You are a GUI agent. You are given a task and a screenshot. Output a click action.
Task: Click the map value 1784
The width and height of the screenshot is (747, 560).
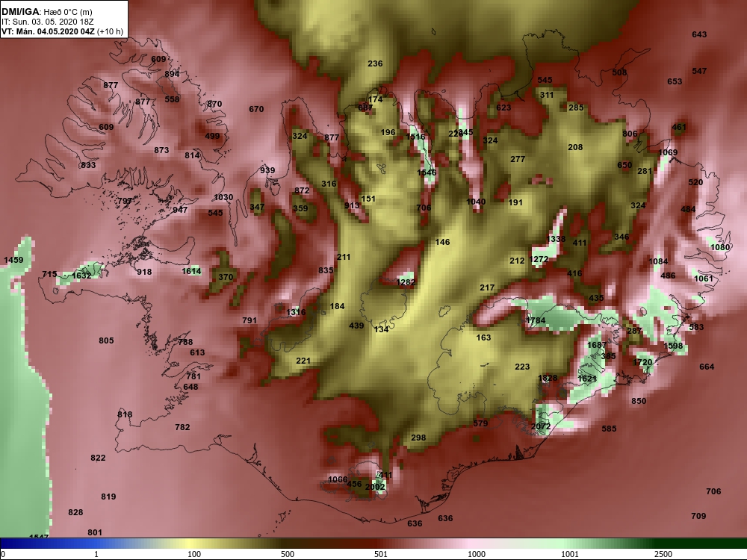tap(536, 320)
